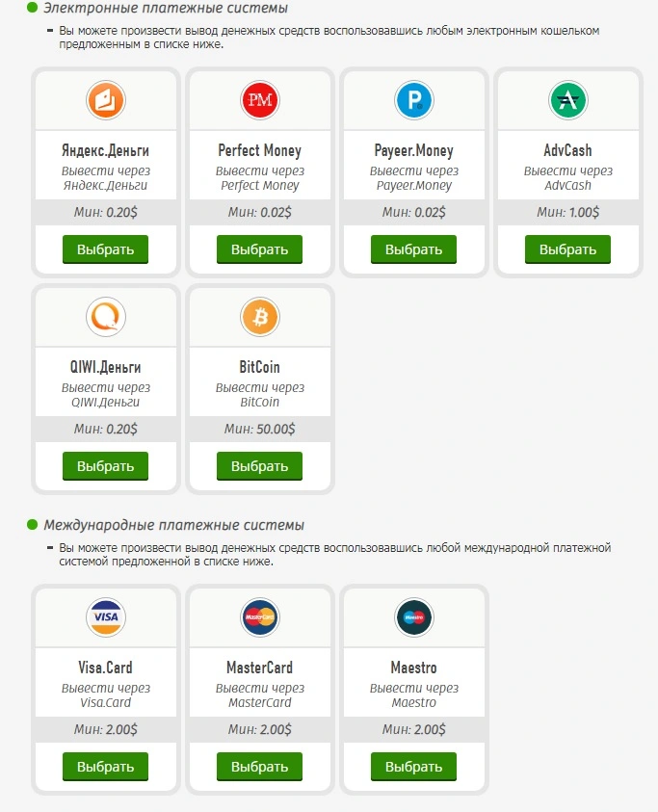The width and height of the screenshot is (658, 812).
Task: Choose MasterCard with Выбрать button
Action: point(259,767)
